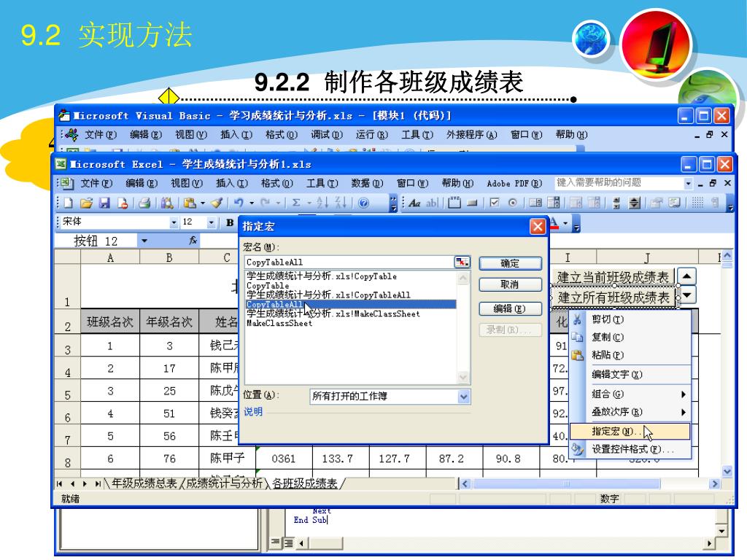747x560 pixels.
Task: Click the 确定 button in 指定宏 dialog
Action: click(510, 263)
